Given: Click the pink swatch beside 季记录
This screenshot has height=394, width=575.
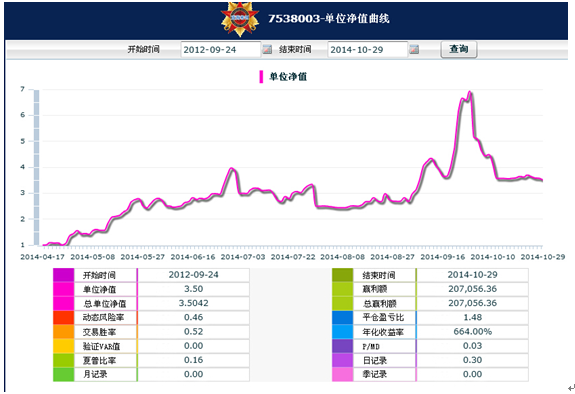Looking at the screenshot, I should [343, 375].
